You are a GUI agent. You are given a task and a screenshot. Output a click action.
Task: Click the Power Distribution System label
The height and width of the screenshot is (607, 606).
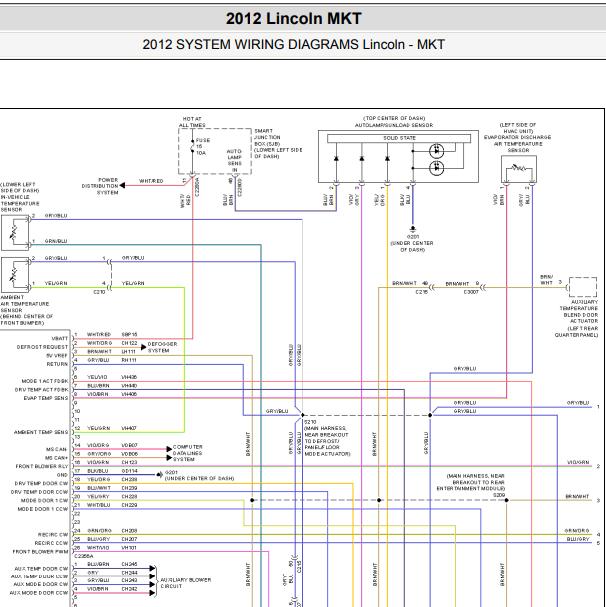point(100,186)
